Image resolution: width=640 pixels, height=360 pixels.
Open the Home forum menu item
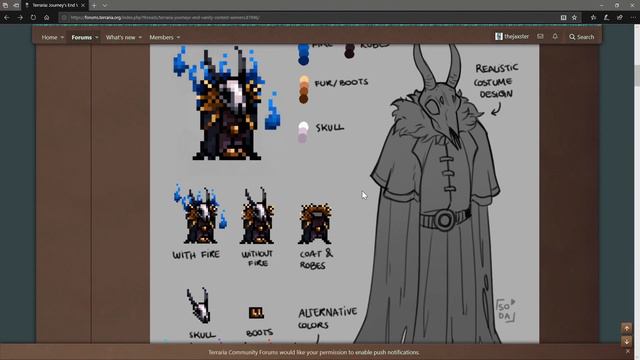point(49,37)
